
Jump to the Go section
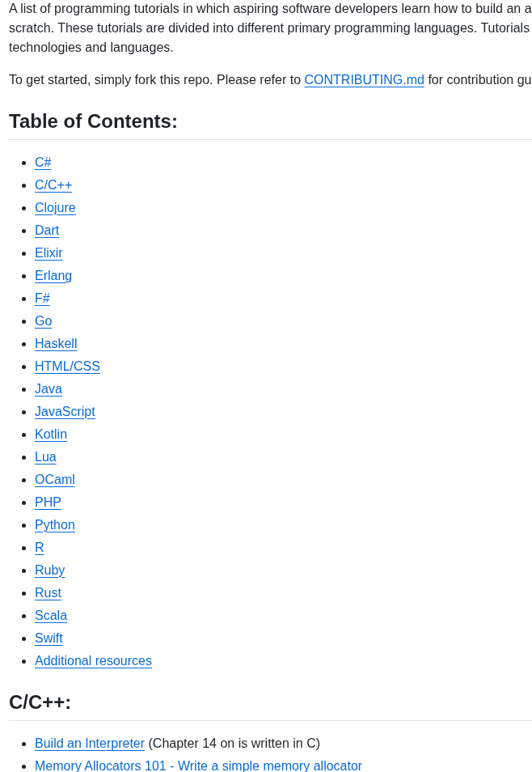tap(44, 321)
